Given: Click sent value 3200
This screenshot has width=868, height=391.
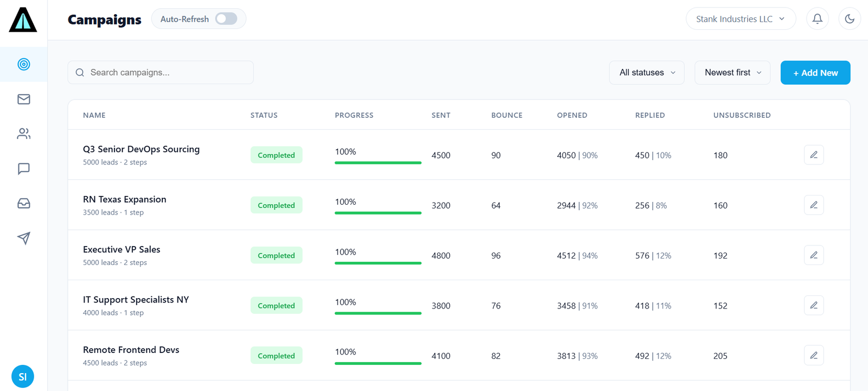Looking at the screenshot, I should (x=441, y=205).
